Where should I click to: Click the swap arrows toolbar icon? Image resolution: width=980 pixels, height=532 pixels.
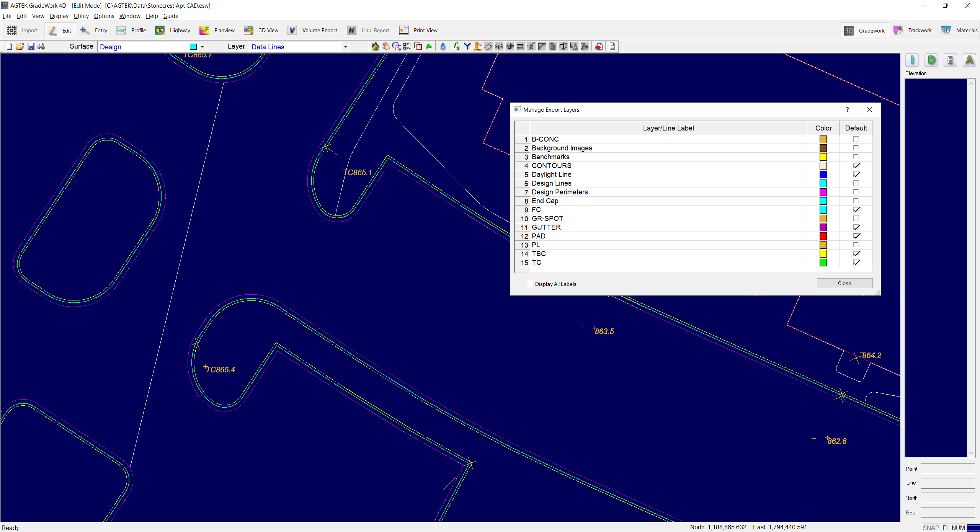coord(520,47)
